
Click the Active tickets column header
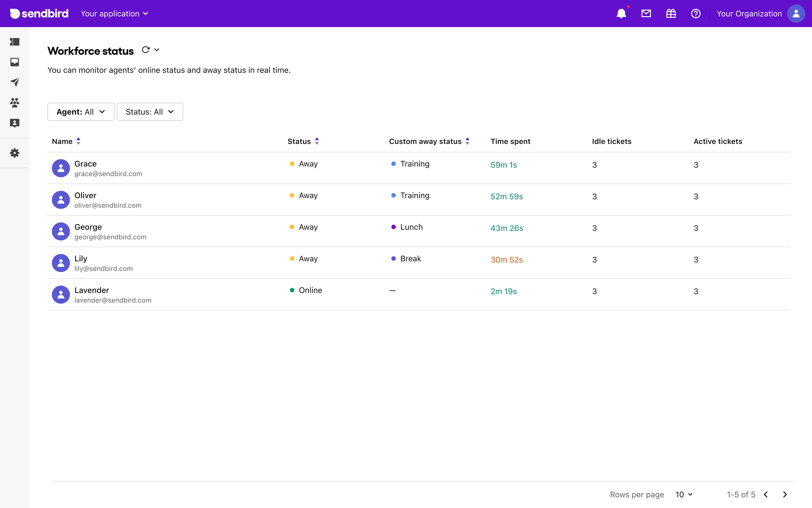(x=718, y=141)
